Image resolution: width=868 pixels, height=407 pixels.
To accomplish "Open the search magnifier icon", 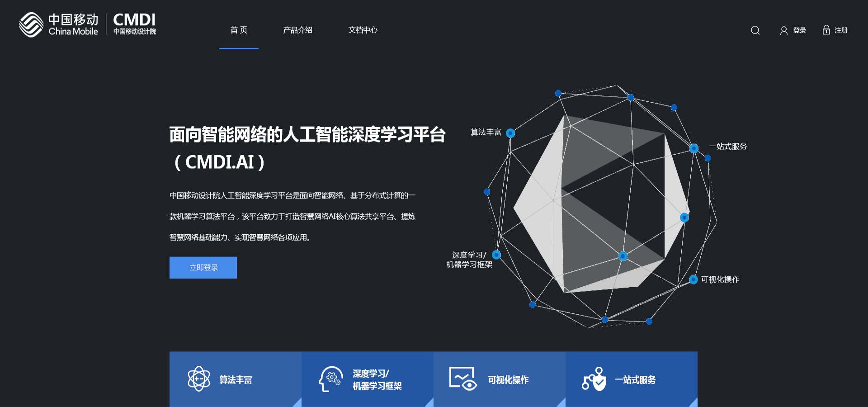I will pos(755,30).
